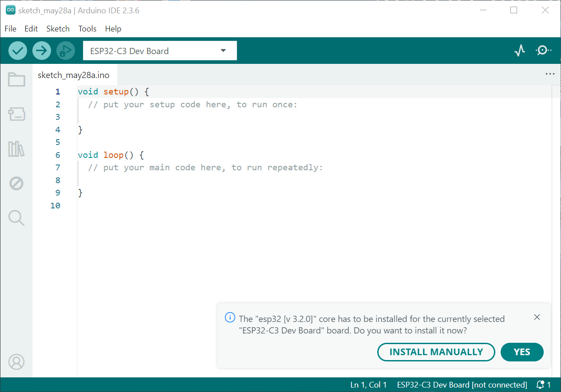Viewport: 561px width, 392px height.
Task: Click line number 6 in gutter
Action: pyautogui.click(x=58, y=155)
